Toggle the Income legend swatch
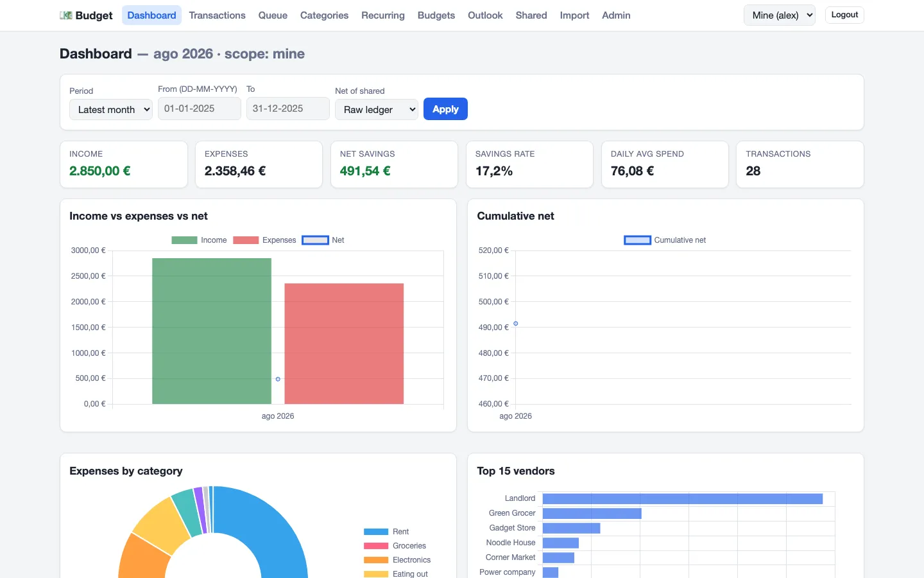 tap(184, 240)
